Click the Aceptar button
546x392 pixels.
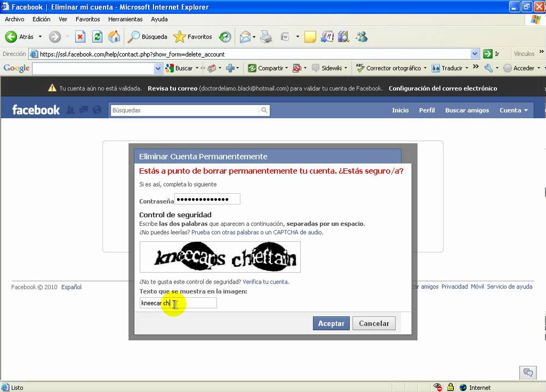click(x=331, y=323)
